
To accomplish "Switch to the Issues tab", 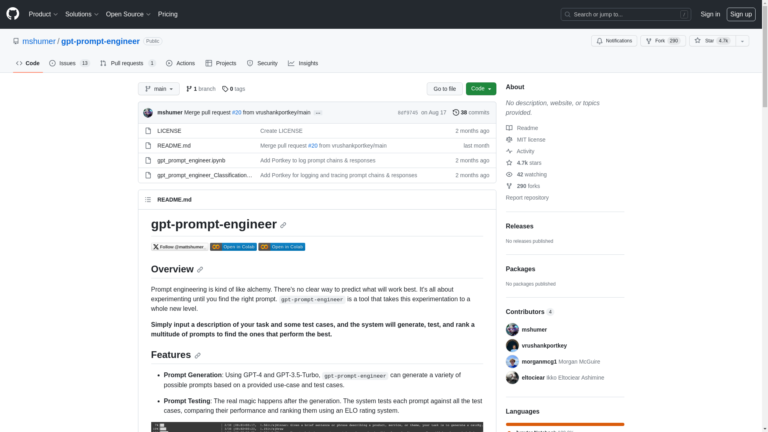I will pos(69,63).
